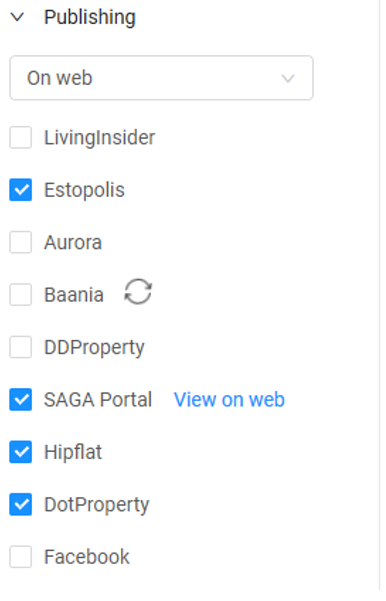The image size is (386, 601).
Task: Uncheck the Hipflat checkbox
Action: click(x=21, y=452)
